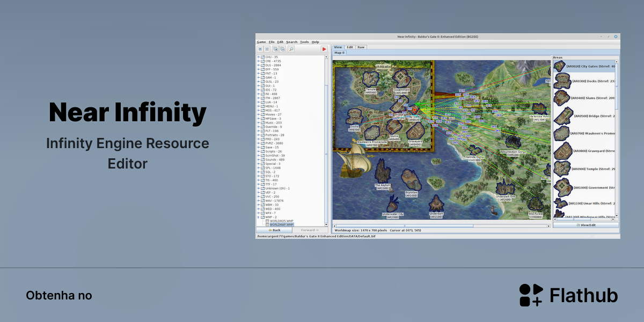This screenshot has height=322, width=644.
Task: Switch to the View tab
Action: coord(338,47)
